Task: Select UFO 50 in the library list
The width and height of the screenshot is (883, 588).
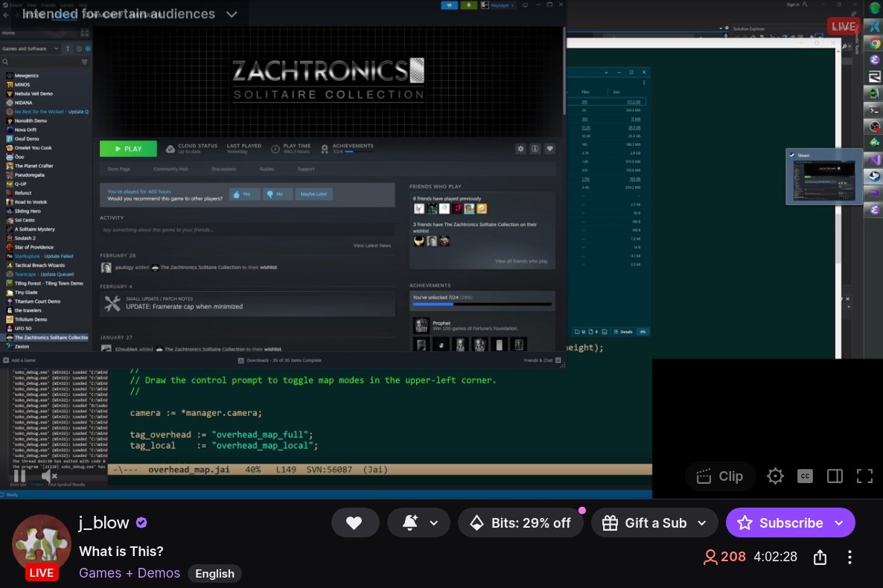Action: click(x=22, y=328)
